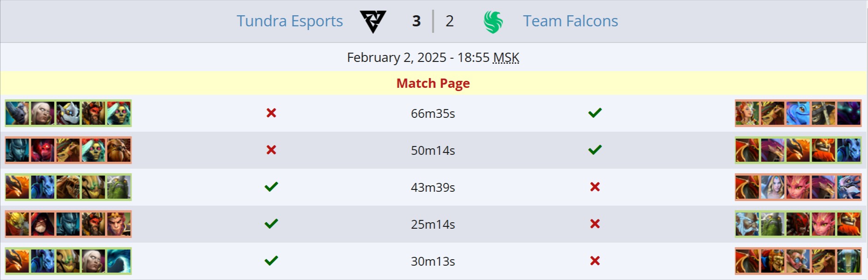
Task: Click the green Team Falcons logo
Action: tap(493, 22)
